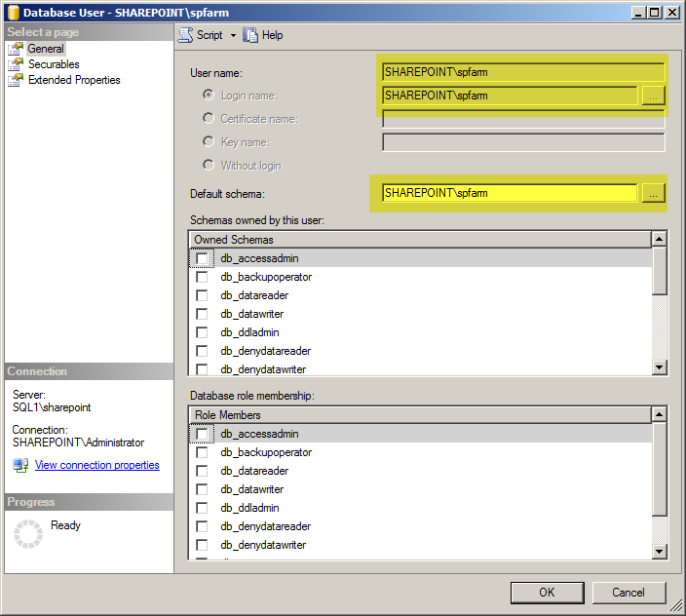Select the Certificate name radio button
Viewport: 686px width, 616px height.
tap(209, 118)
